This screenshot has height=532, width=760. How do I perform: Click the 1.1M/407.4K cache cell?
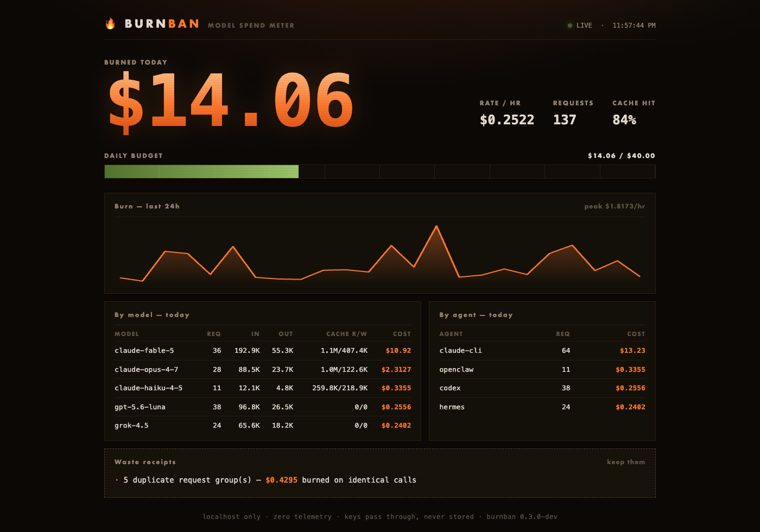pyautogui.click(x=344, y=351)
